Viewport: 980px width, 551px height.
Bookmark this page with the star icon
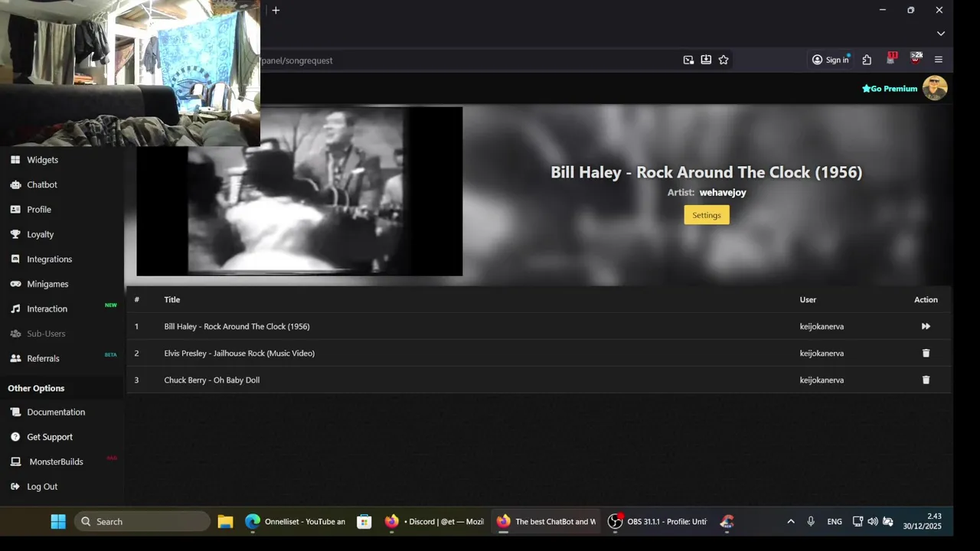[x=724, y=60]
